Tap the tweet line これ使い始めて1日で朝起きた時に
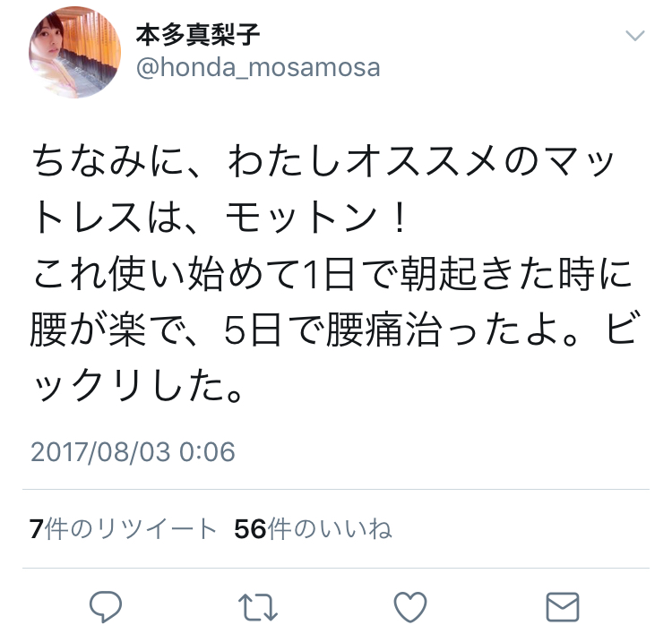The image size is (672, 642). coord(332,274)
